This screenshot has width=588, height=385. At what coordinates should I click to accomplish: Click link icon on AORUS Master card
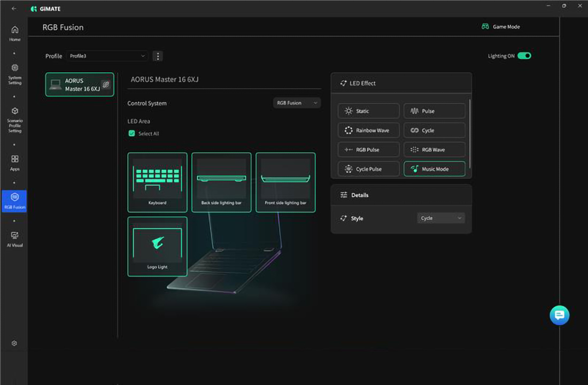click(106, 84)
